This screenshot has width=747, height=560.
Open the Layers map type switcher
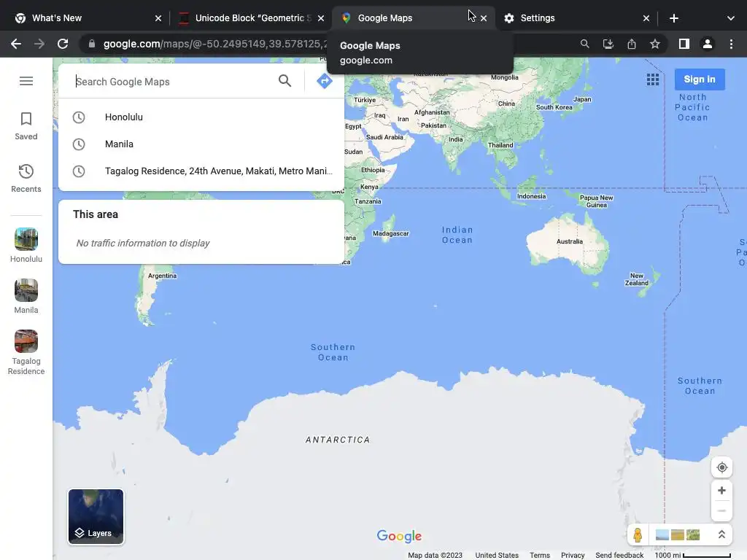coord(96,516)
